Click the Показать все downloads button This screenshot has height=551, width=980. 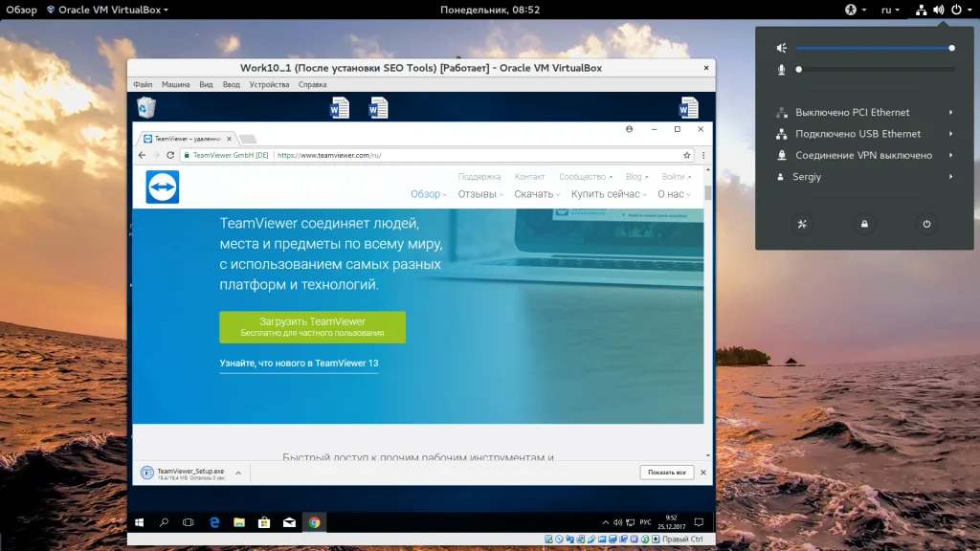(666, 473)
